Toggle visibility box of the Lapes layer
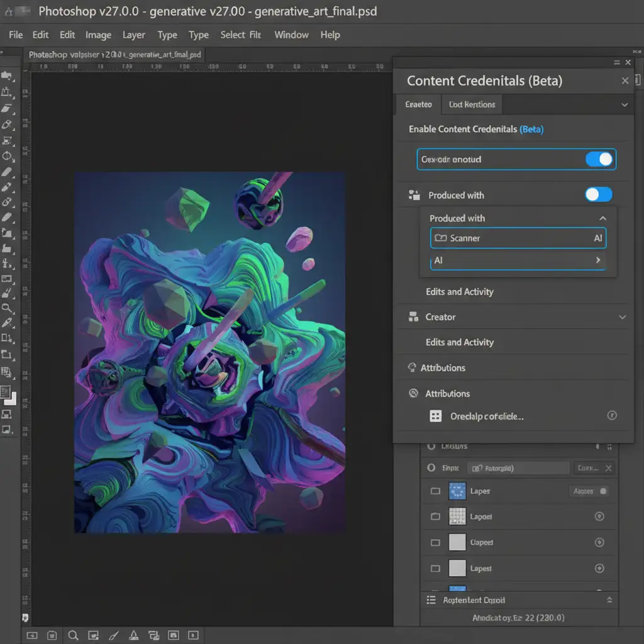This screenshot has height=644, width=644. click(435, 491)
